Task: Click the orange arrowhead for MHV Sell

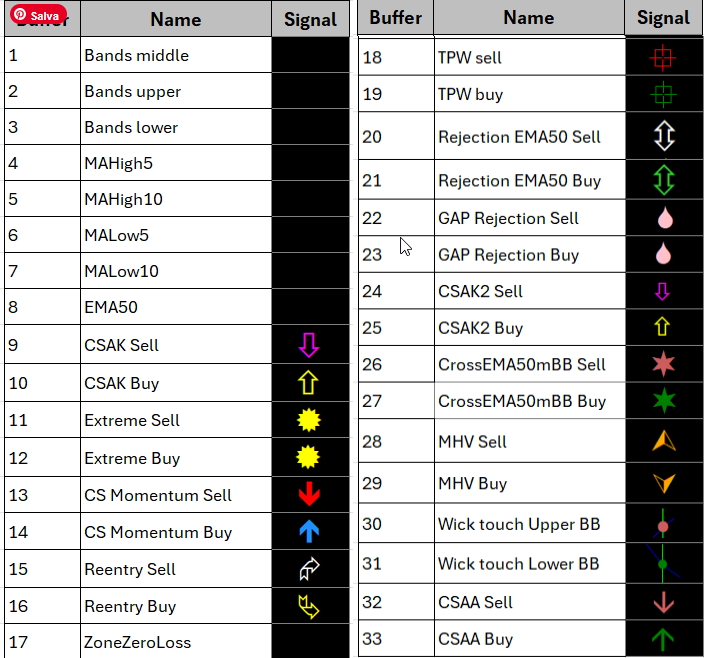Action: pos(664,441)
